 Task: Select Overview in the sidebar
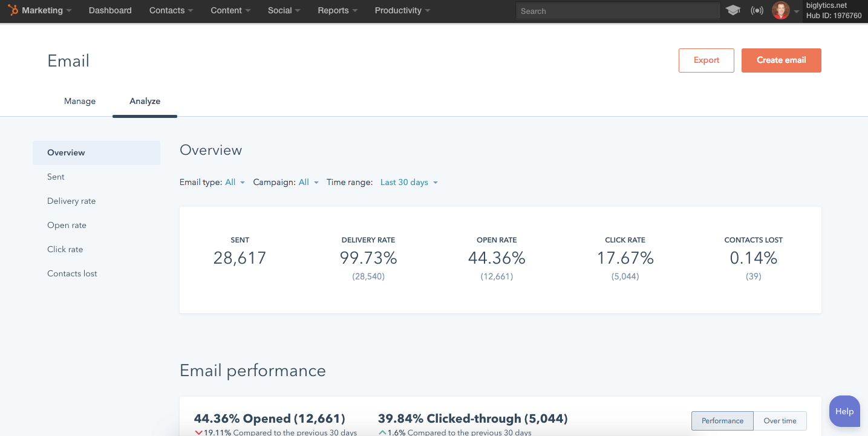[97, 152]
